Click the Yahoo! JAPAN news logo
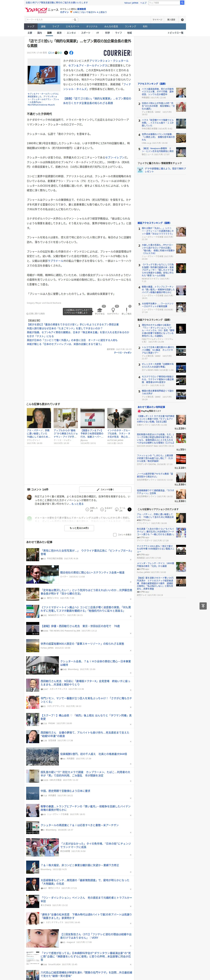Viewport: 210px width, 980px height. 42,10
